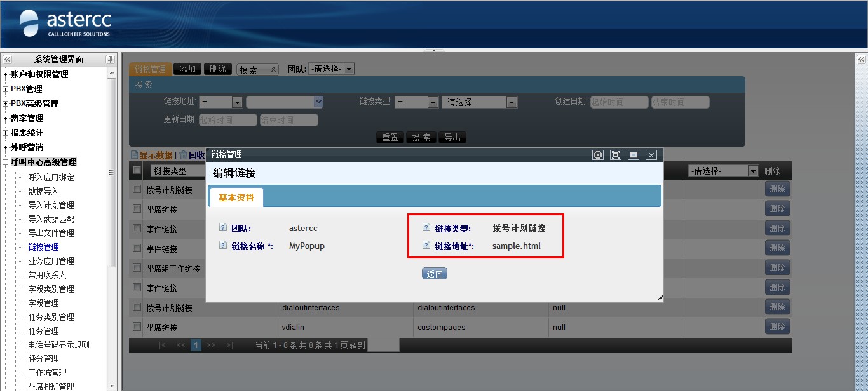The height and width of the screenshot is (391, 868).
Task: Click the asterCC logo in header
Action: [x=65, y=23]
